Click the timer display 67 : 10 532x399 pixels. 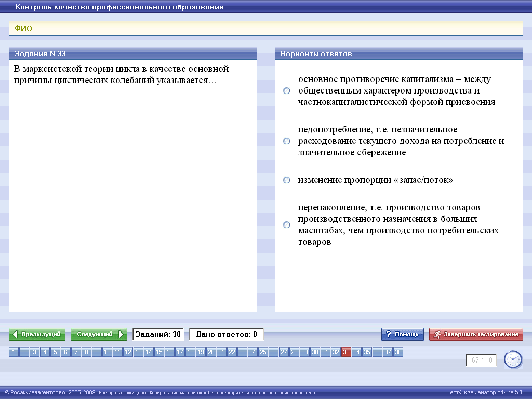482,360
